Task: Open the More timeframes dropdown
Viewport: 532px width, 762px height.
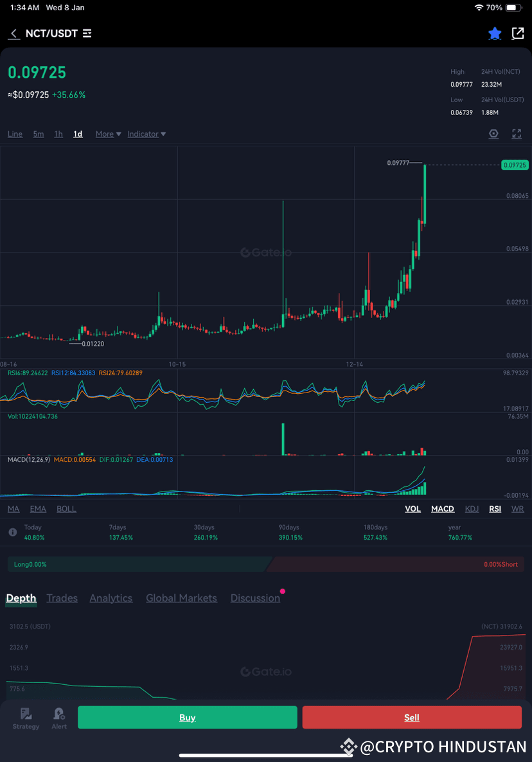Action: click(x=107, y=134)
